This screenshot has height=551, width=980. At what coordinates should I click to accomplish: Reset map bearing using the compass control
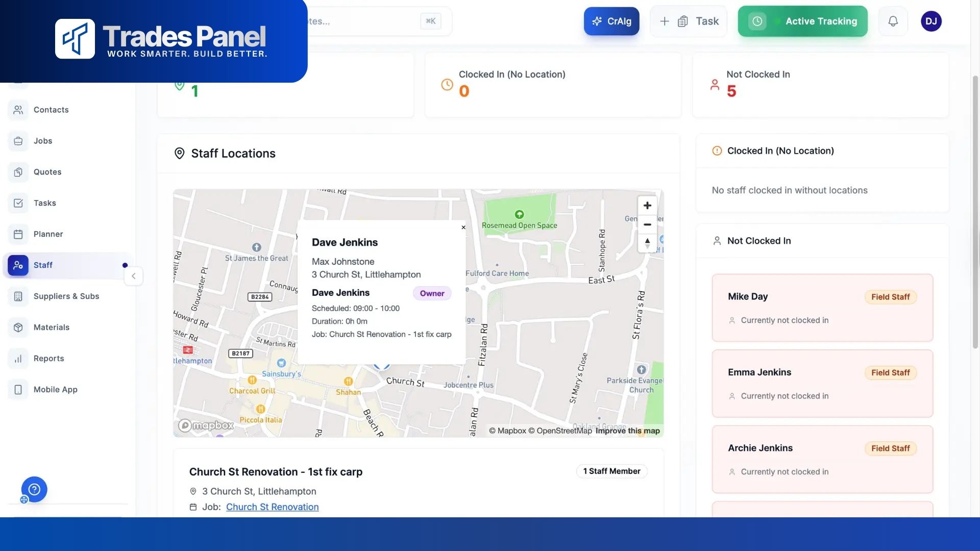coord(647,243)
